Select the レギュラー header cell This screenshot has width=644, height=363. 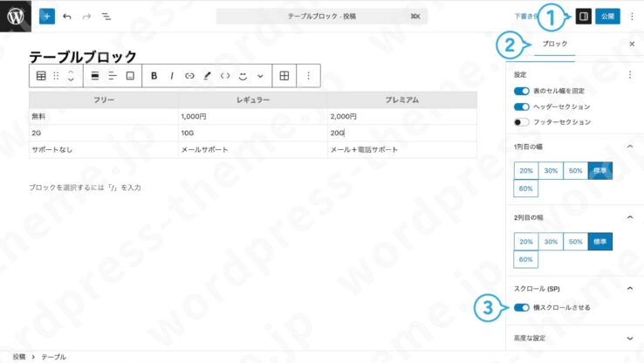(x=253, y=99)
